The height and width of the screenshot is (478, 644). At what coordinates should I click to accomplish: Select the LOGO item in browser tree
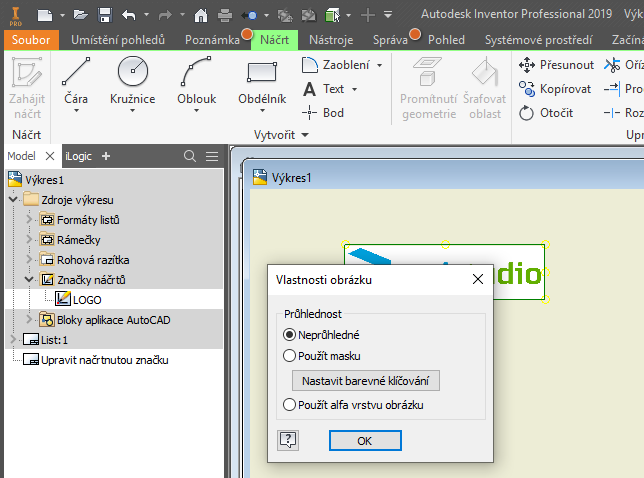click(87, 299)
